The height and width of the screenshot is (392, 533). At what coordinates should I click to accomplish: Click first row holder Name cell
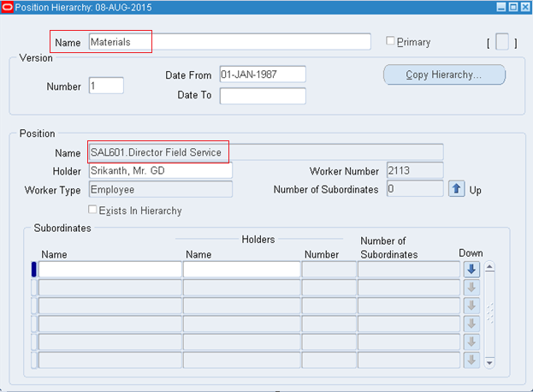point(241,270)
